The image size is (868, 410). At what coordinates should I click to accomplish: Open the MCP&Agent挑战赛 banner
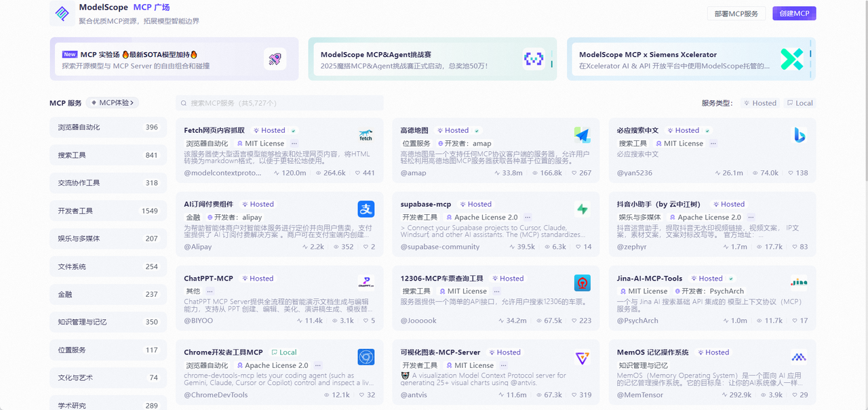click(432, 59)
